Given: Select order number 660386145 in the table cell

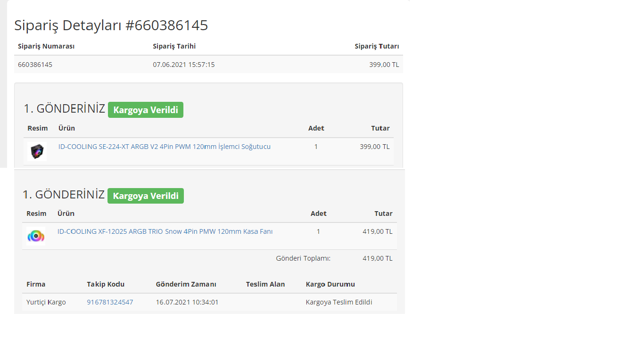Looking at the screenshot, I should tap(35, 65).
